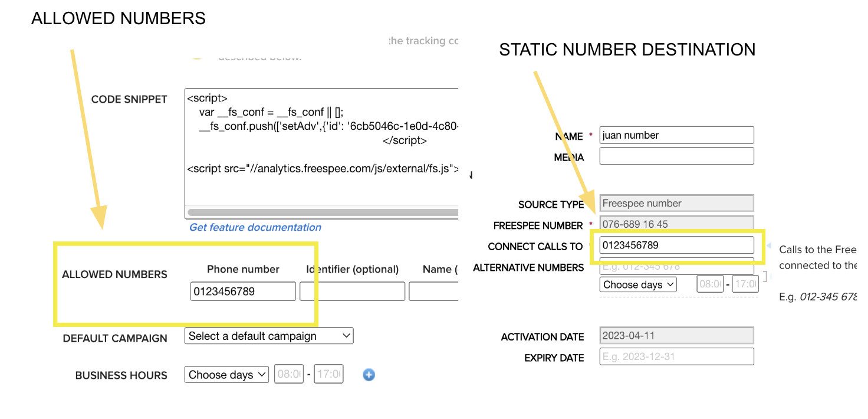Click the CONNECT CALLS TO label
This screenshot has height=419, width=868.
click(535, 247)
